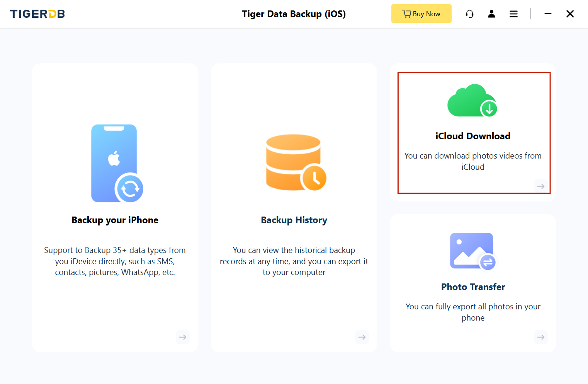Click arrow on Backup History card
The height and width of the screenshot is (384, 588).
click(x=362, y=337)
